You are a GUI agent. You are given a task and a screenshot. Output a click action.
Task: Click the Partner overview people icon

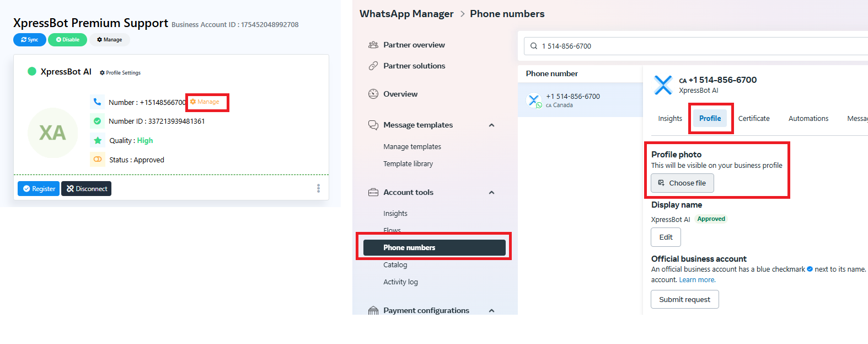pyautogui.click(x=373, y=45)
